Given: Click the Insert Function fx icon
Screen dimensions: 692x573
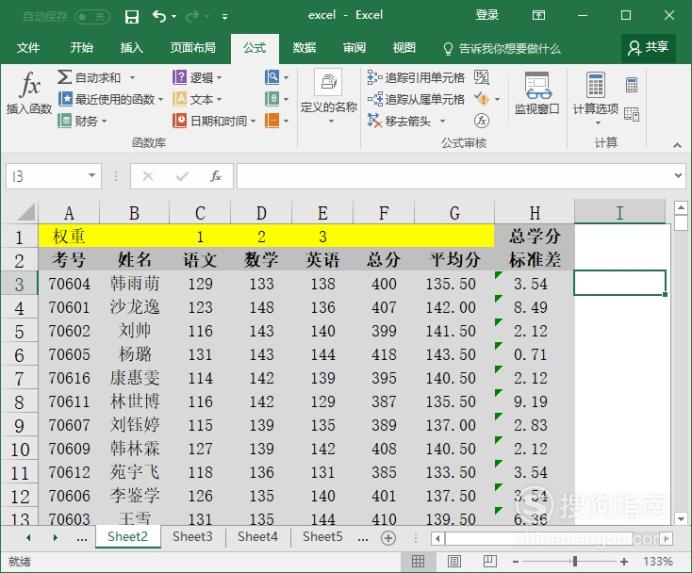Looking at the screenshot, I should (x=30, y=84).
